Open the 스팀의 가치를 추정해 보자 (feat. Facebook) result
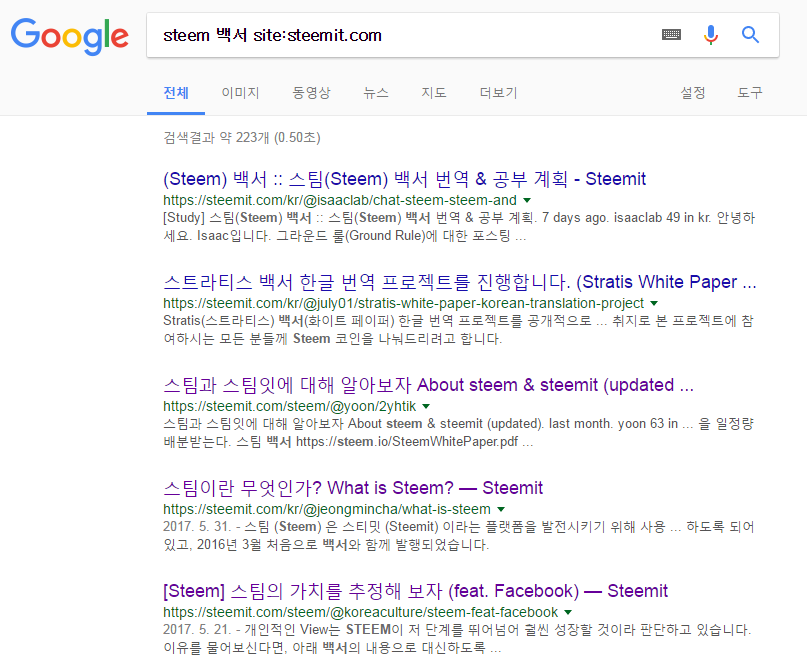 (x=415, y=591)
